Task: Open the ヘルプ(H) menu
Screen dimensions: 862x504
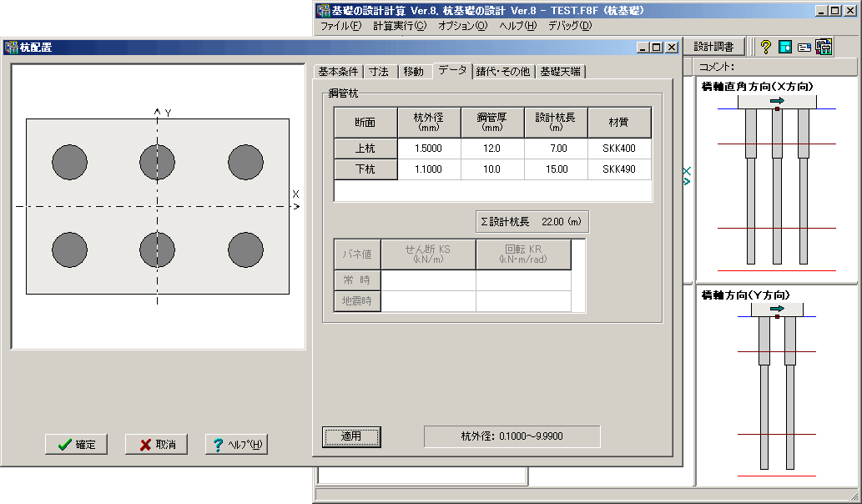Action: (518, 26)
